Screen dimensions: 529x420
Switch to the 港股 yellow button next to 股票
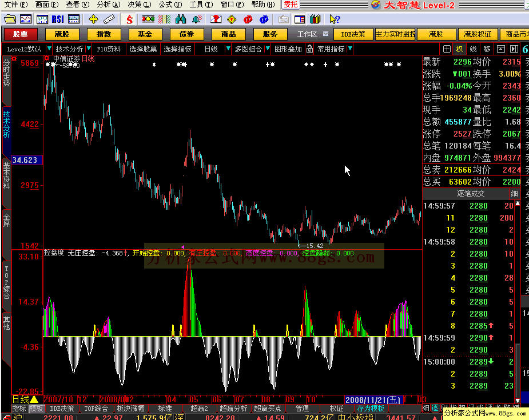tap(62, 34)
